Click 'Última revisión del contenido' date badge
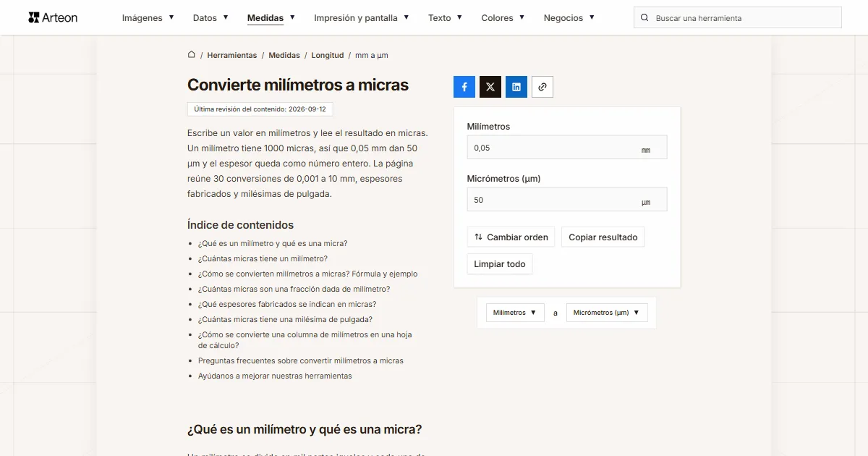Image resolution: width=868 pixels, height=456 pixels. tap(260, 109)
